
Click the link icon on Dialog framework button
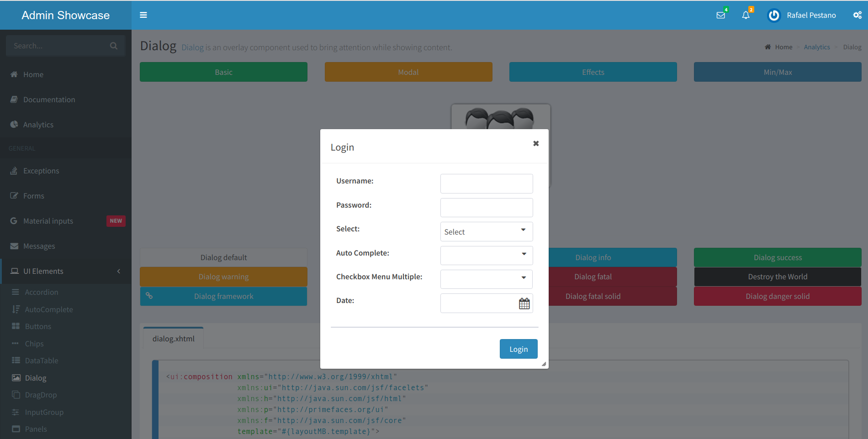pos(149,296)
